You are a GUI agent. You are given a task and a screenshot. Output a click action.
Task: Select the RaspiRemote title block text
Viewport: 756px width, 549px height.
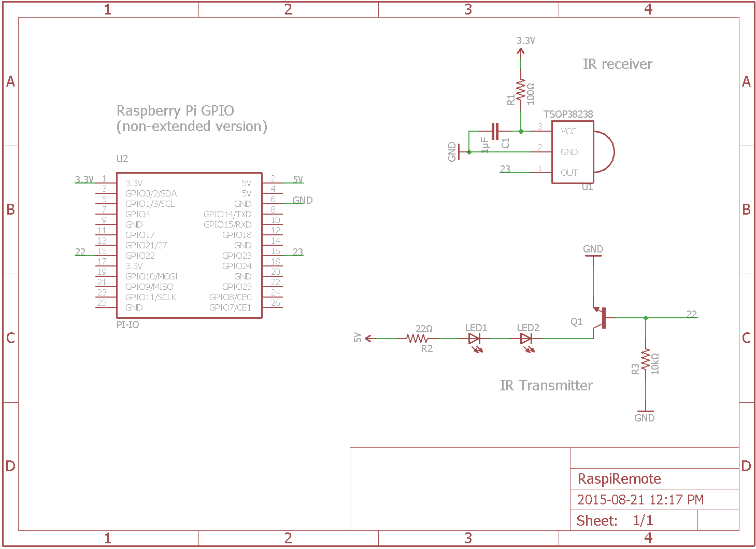[x=619, y=478]
